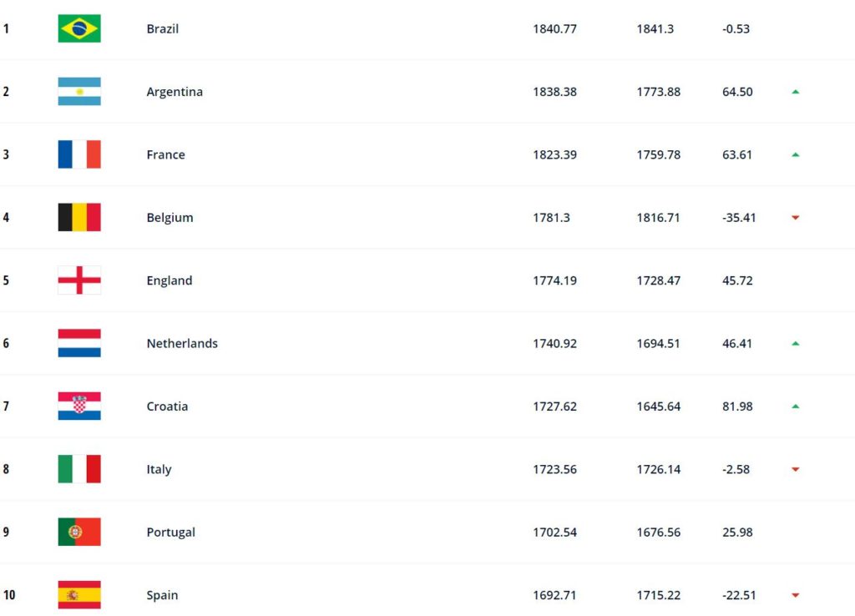Select the England flag icon

point(79,280)
